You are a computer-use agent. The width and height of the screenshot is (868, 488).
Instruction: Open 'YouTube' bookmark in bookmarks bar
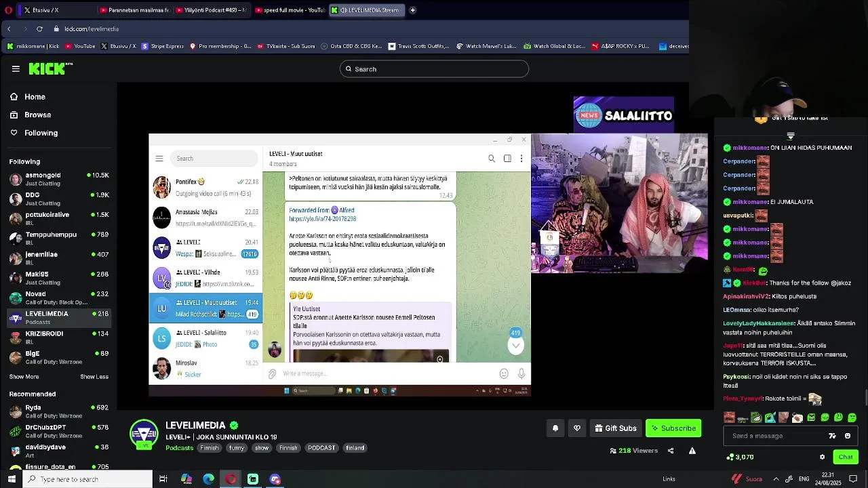tap(79, 46)
